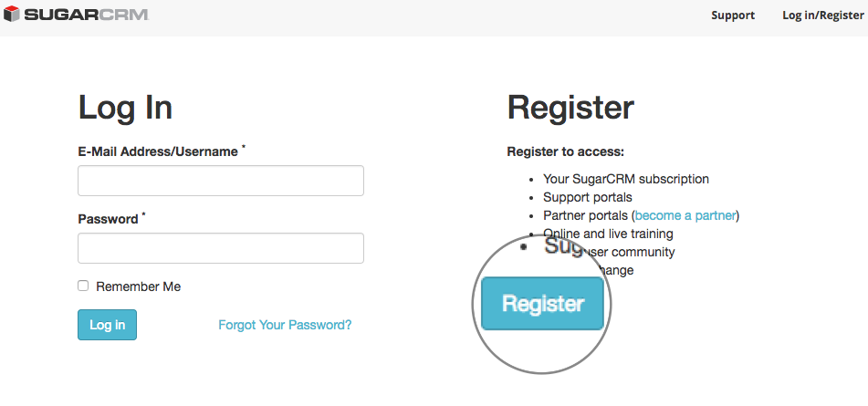The width and height of the screenshot is (868, 406).
Task: Click the red SugarCRM cube logo icon
Action: (11, 14)
